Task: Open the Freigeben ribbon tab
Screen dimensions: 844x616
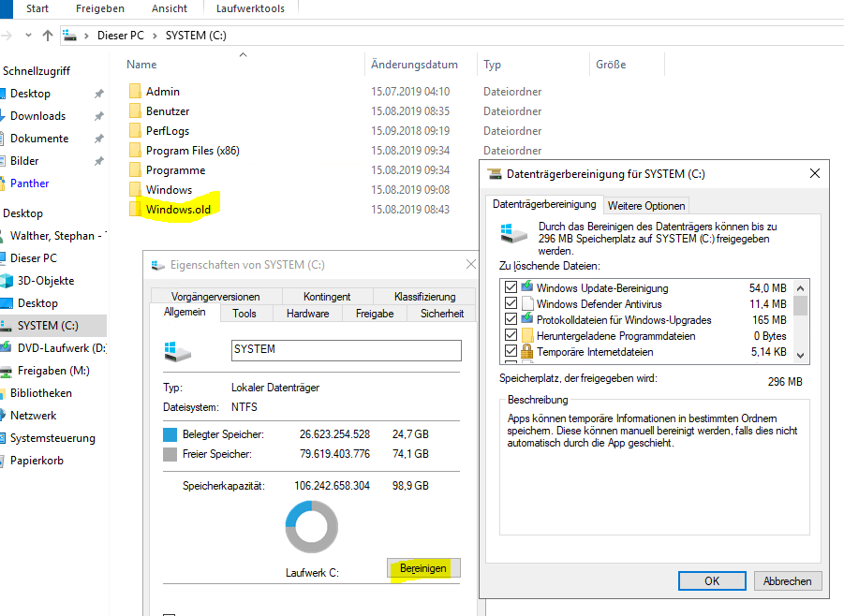Action: (100, 8)
